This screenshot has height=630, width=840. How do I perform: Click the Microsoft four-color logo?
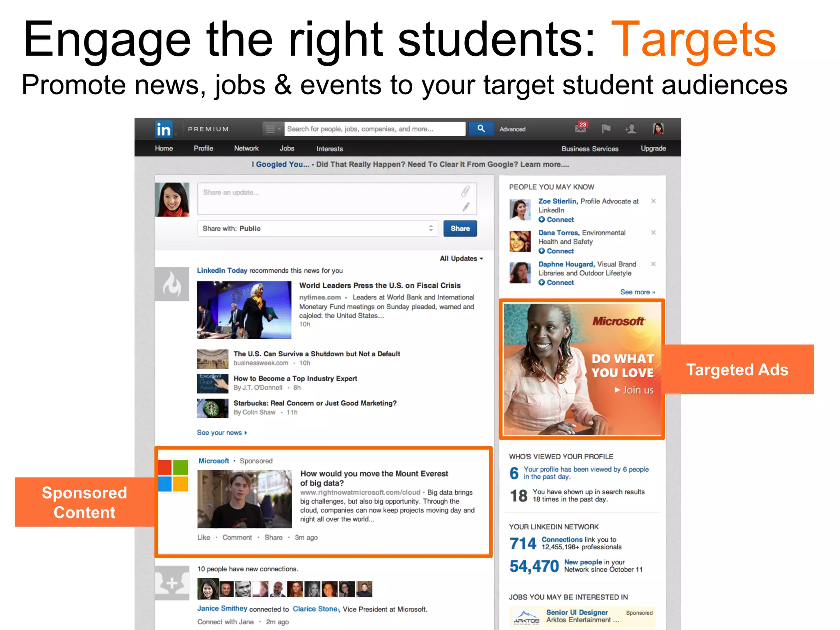[x=173, y=476]
